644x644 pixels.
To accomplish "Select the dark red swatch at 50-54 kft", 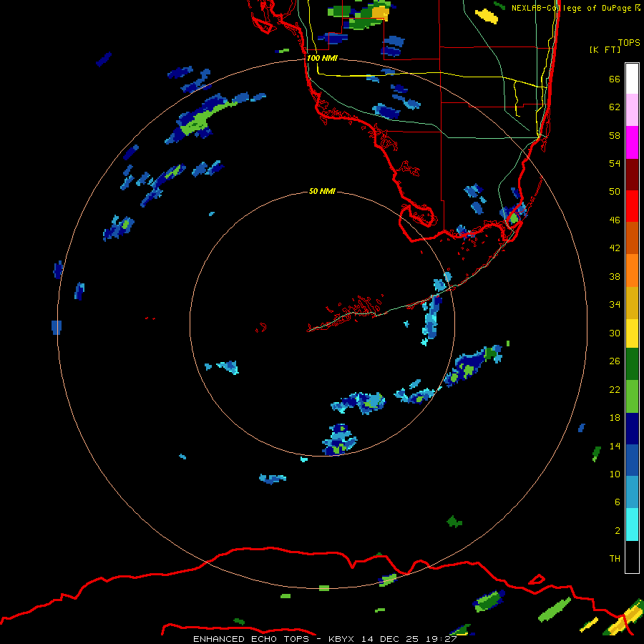I will pos(632,174).
